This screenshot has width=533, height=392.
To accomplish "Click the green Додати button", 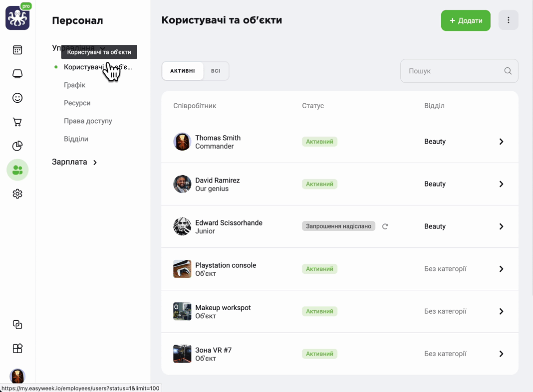I will pyautogui.click(x=466, y=20).
